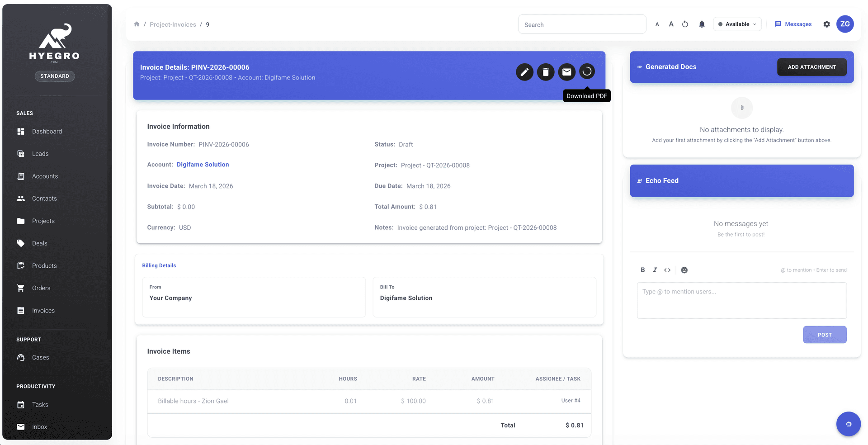The height and width of the screenshot is (445, 868).
Task: Click the floating action button at bottom right
Action: coord(849,424)
